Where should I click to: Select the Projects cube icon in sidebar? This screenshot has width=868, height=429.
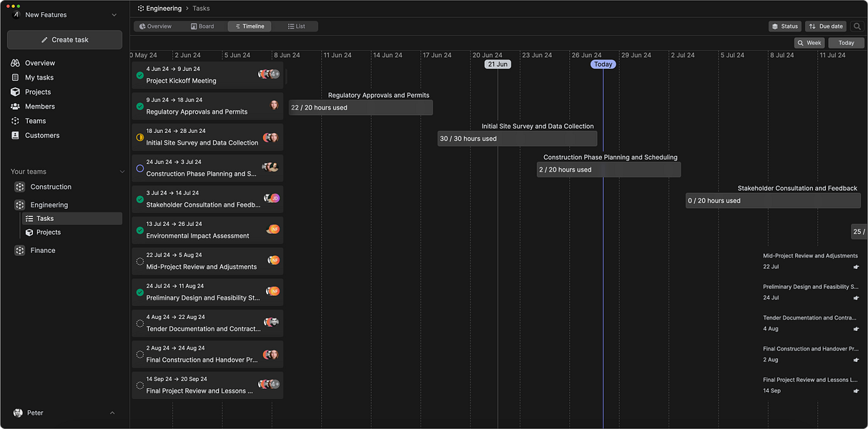[15, 92]
